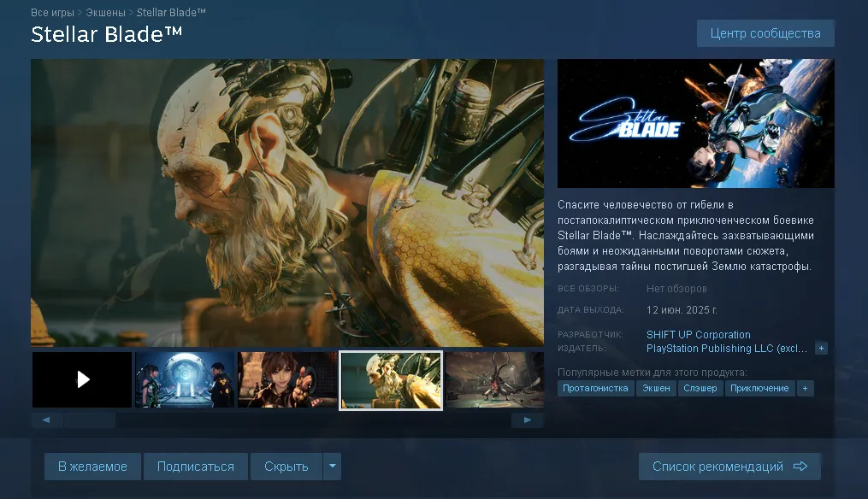Click the 'Слэшер' tag
The width and height of the screenshot is (868, 499).
[x=700, y=389]
